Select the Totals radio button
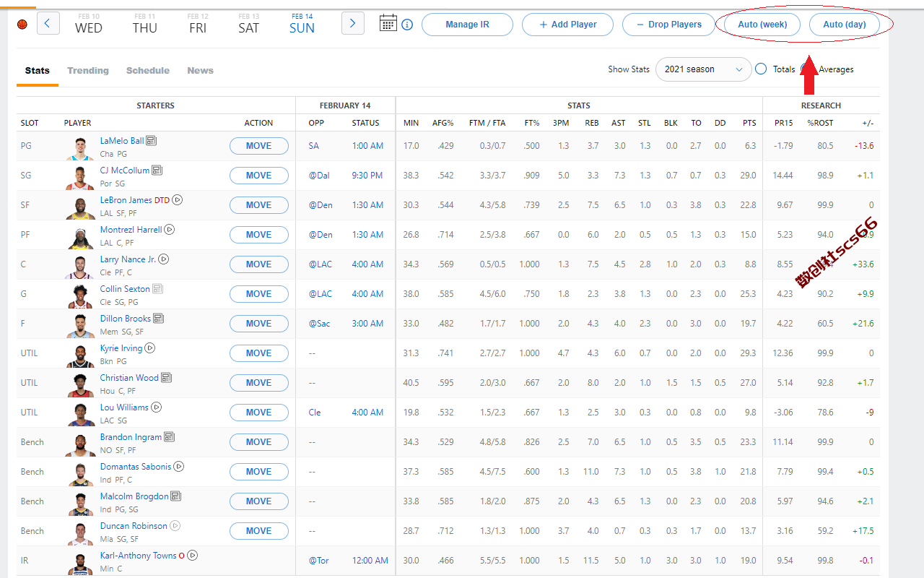The width and height of the screenshot is (924, 578). coord(761,69)
